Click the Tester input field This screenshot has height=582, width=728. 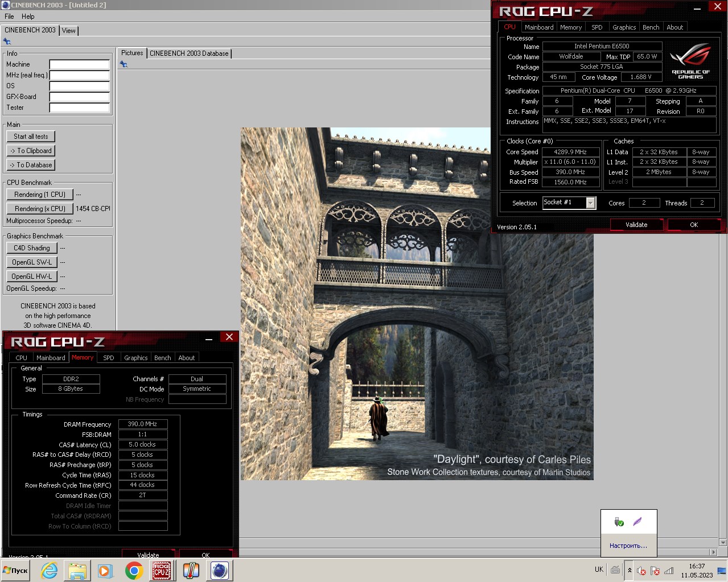point(80,108)
